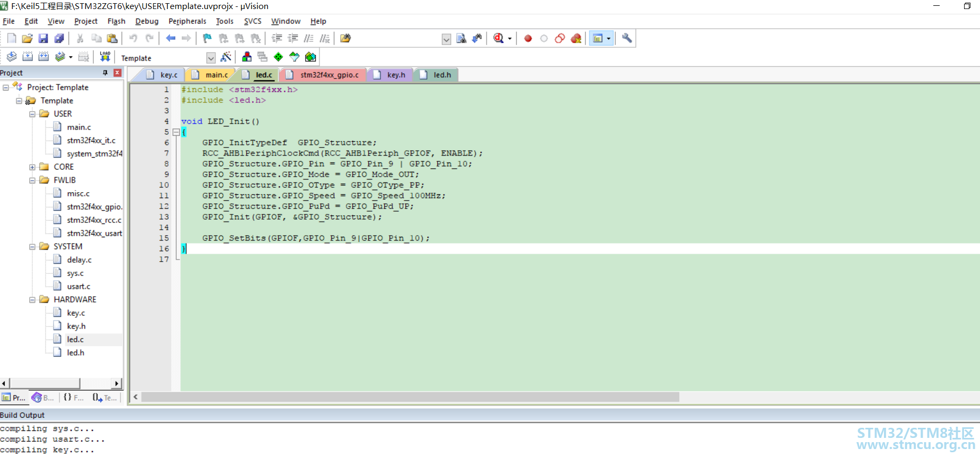Expand the CORE folder group
The width and height of the screenshot is (980, 457).
click(32, 167)
